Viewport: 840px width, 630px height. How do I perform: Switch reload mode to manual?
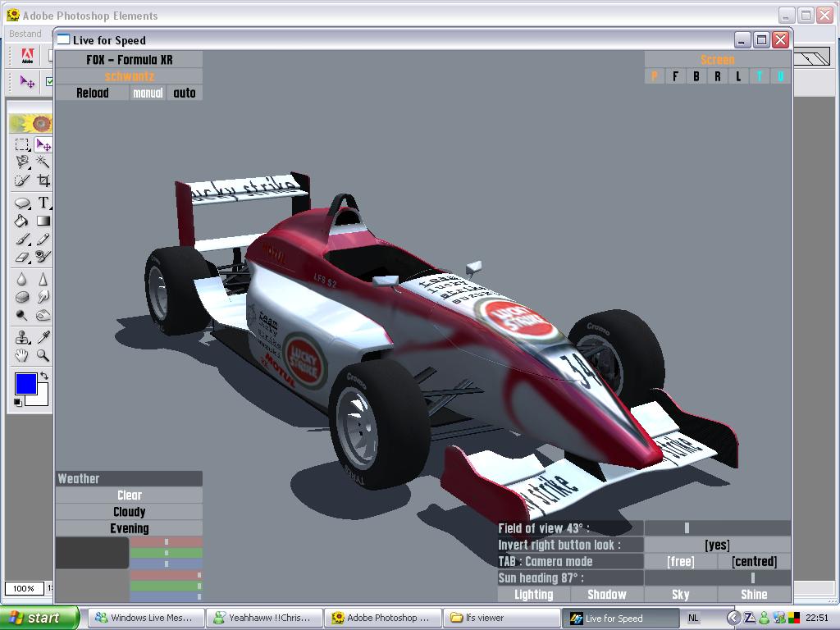[x=148, y=93]
